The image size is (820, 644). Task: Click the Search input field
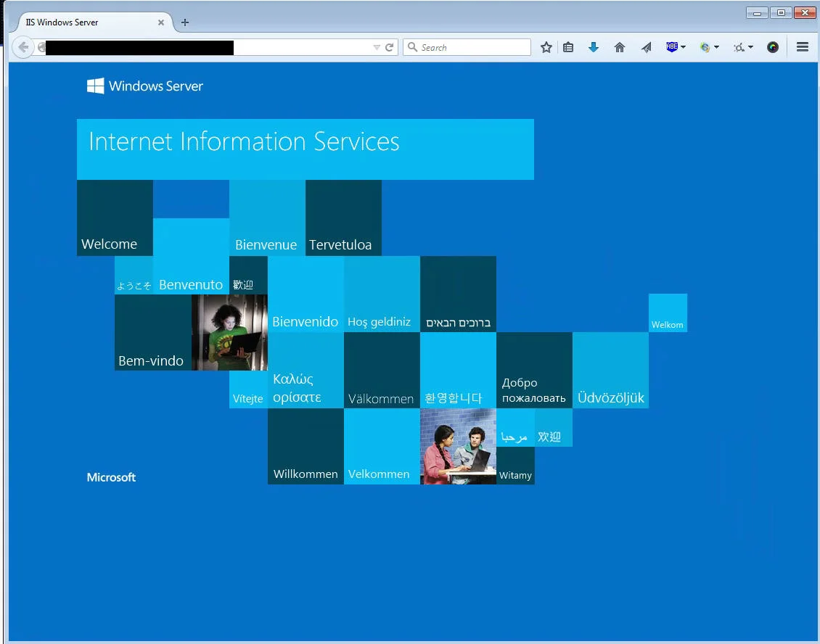[x=467, y=47]
